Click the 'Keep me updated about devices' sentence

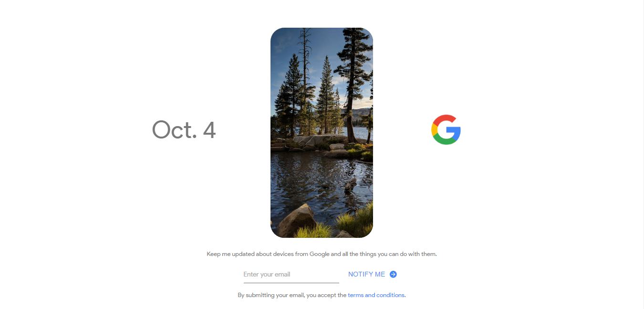pyautogui.click(x=322, y=254)
